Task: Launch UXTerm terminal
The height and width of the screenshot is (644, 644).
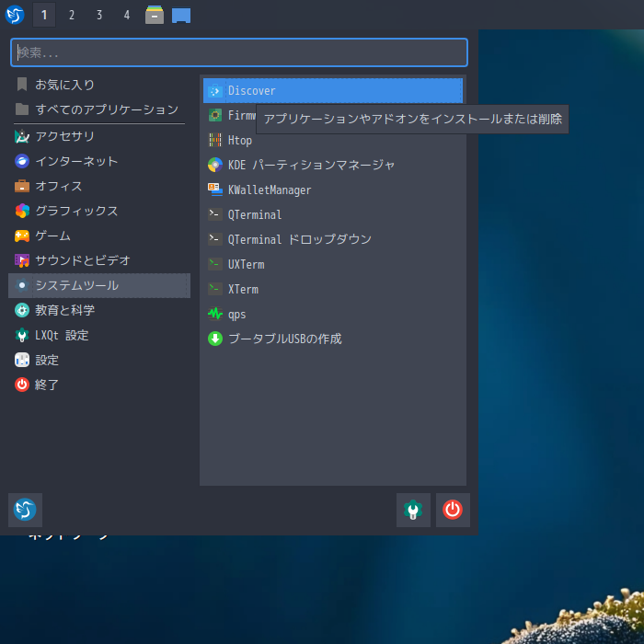Action: [x=246, y=265]
